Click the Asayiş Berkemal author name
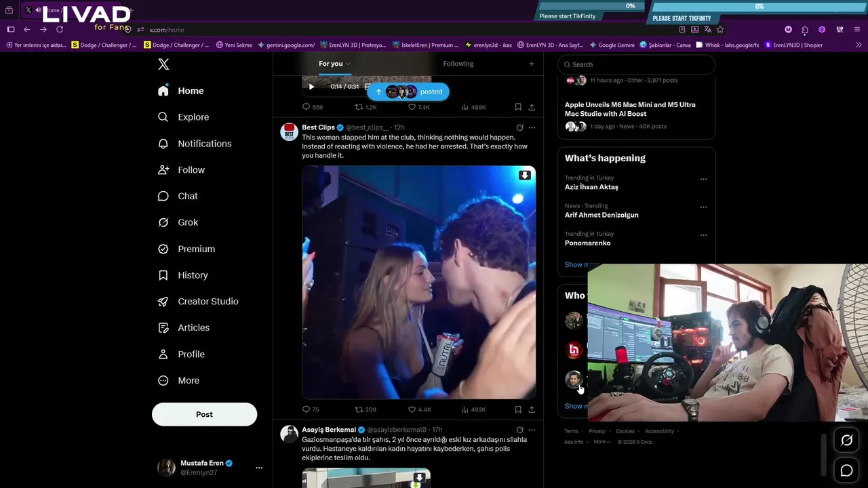This screenshot has width=868, height=488. pos(329,430)
